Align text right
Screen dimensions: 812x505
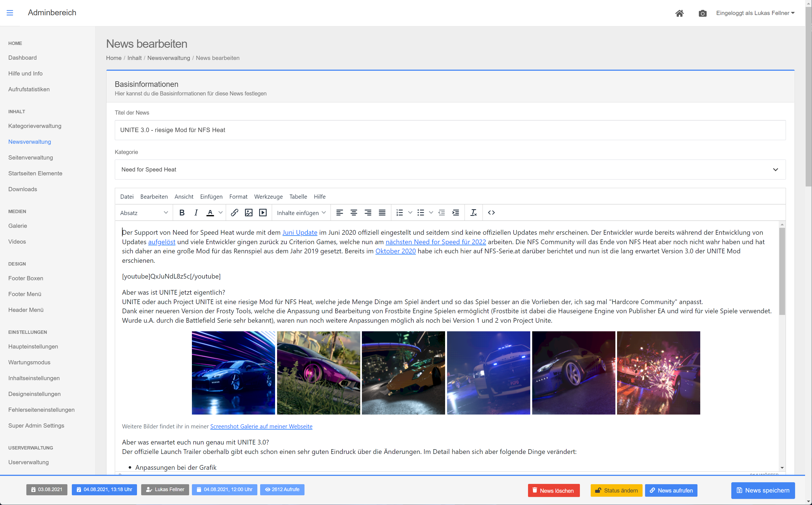[368, 213]
